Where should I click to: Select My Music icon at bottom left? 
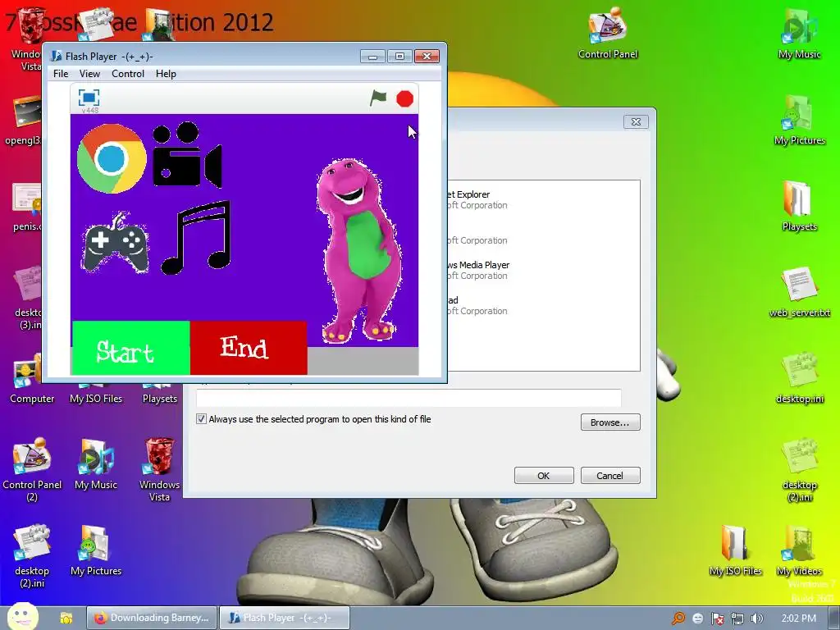(x=96, y=465)
